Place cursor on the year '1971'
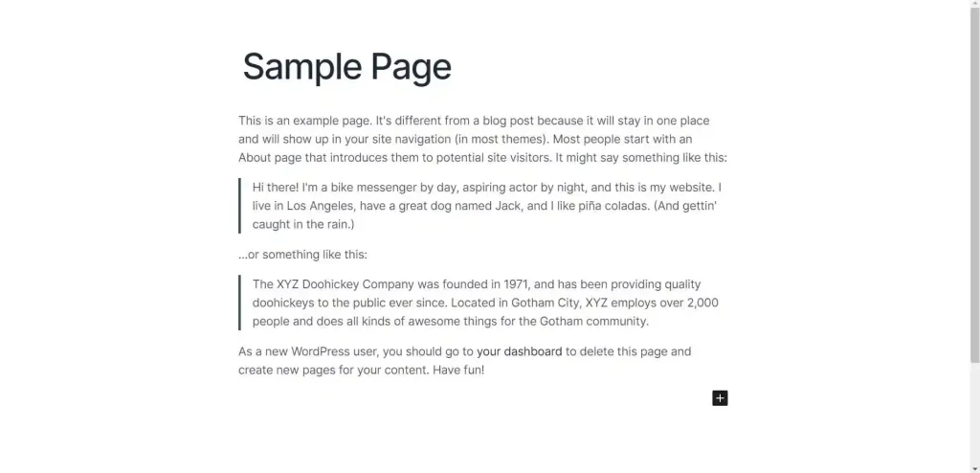The width and height of the screenshot is (980, 473). click(x=516, y=284)
